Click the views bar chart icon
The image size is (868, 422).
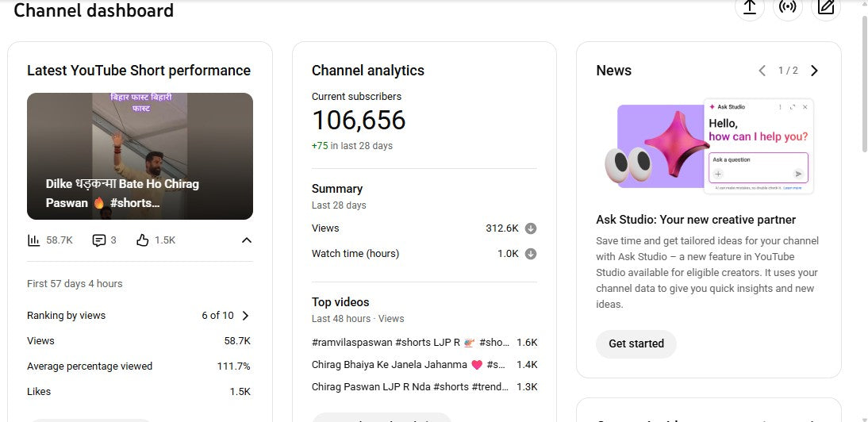tap(34, 240)
